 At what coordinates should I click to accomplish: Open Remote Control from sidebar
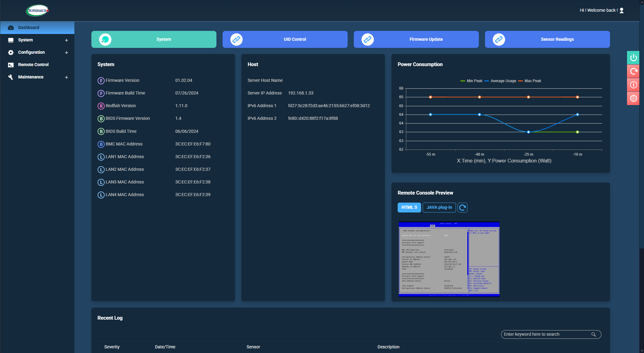pos(33,65)
